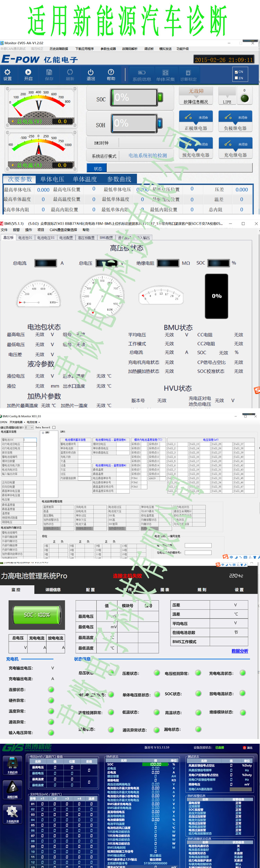Click the green LIFE indicator lamp
This screenshot has width=260, height=868.
coord(245,98)
